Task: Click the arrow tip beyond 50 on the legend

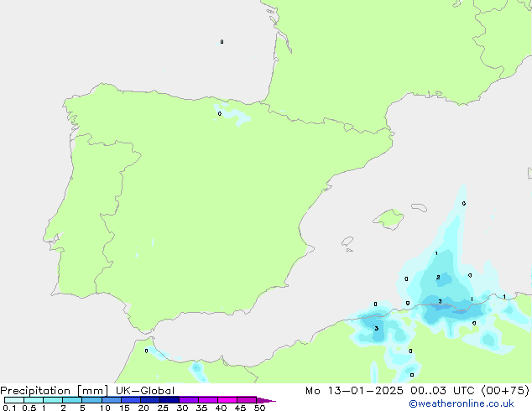Action: tap(266, 400)
